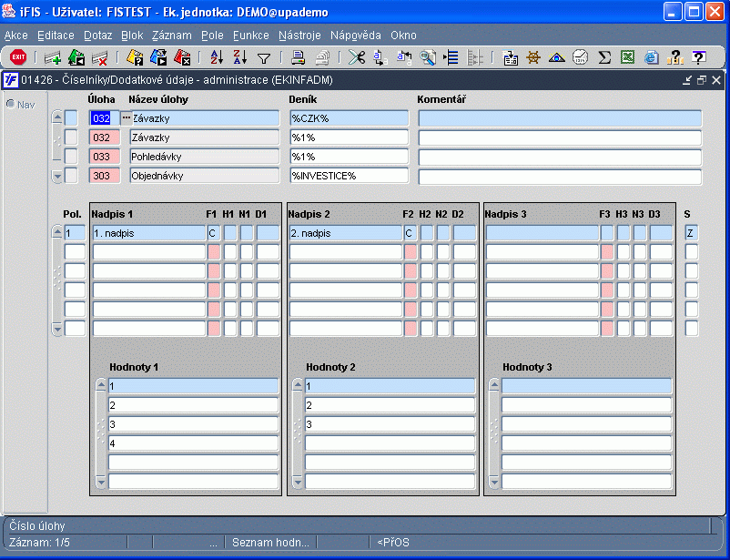The image size is (730, 560).
Task: Click the N2 box in 2. nadpis row
Action: (x=442, y=233)
